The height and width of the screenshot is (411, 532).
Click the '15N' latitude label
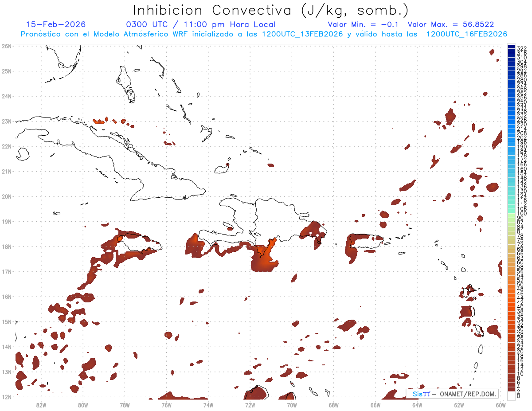[x=6, y=321]
